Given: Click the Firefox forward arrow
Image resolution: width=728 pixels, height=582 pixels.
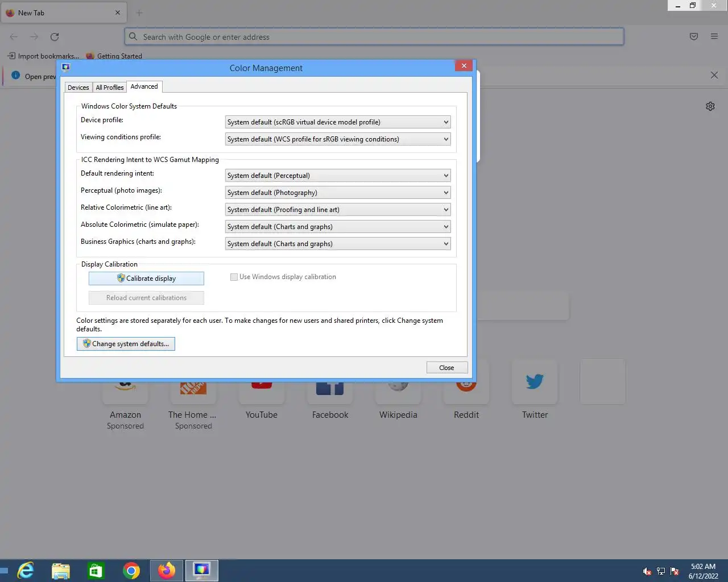Looking at the screenshot, I should [x=34, y=37].
